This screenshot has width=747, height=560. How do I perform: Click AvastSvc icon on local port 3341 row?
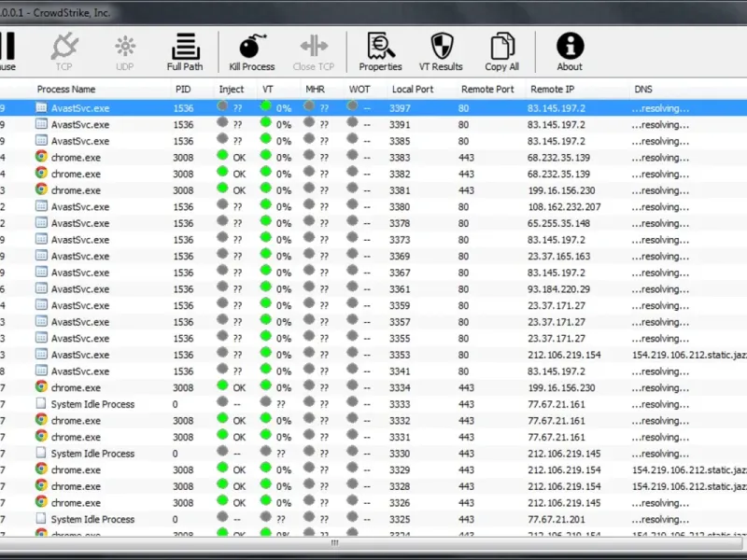tap(41, 371)
